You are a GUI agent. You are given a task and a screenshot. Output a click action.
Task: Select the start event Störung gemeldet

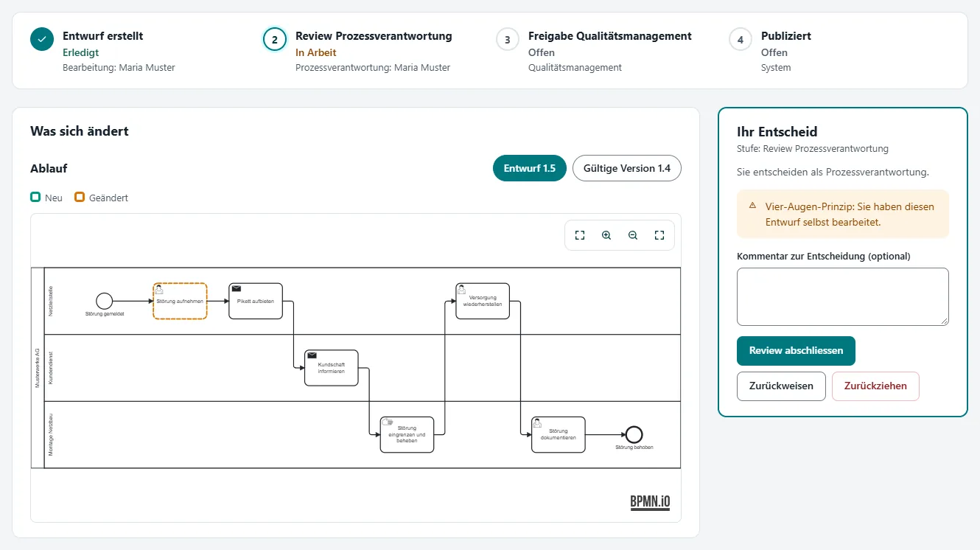tap(104, 301)
